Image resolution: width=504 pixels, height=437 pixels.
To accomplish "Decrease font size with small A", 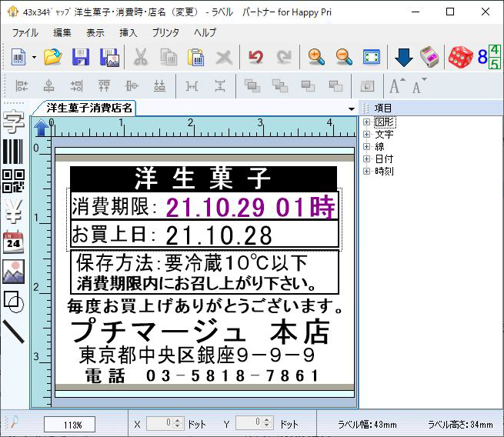I will coord(419,85).
